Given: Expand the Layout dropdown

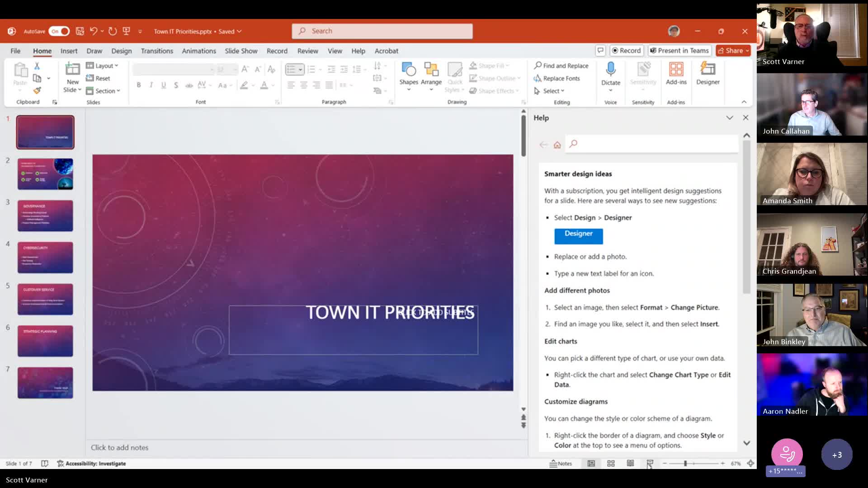Looking at the screenshot, I should tap(102, 66).
